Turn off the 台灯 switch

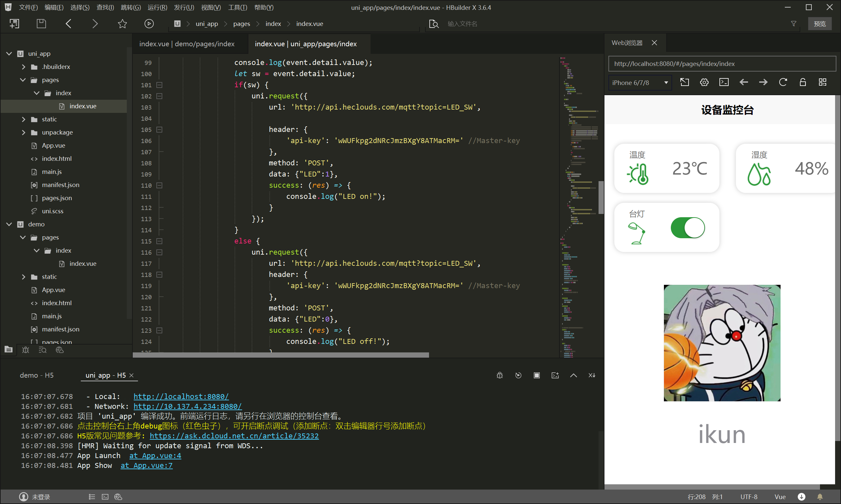[x=687, y=227]
